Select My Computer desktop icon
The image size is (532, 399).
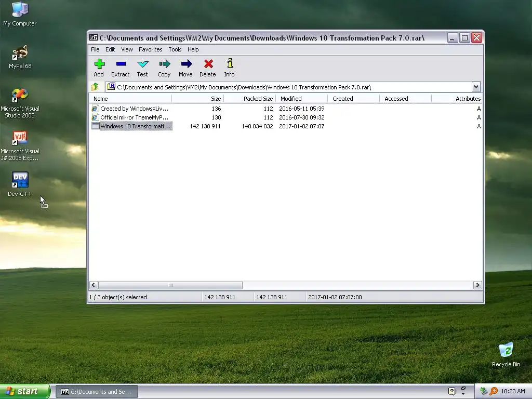(20, 14)
